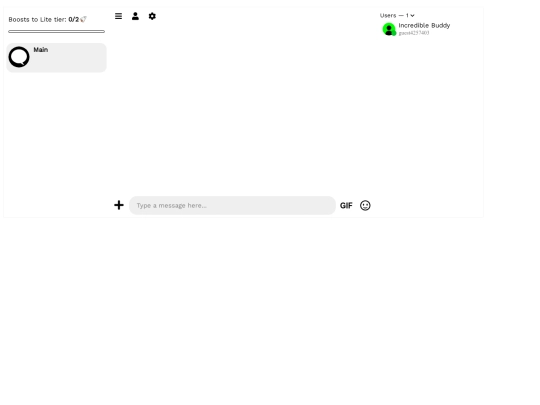
Task: Open the GIF picker
Action: (346, 206)
